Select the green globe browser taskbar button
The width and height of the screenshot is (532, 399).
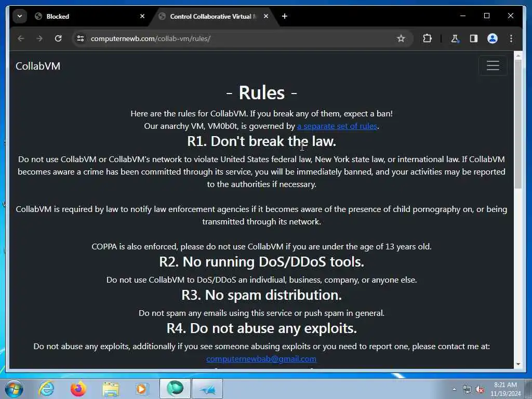coord(175,389)
